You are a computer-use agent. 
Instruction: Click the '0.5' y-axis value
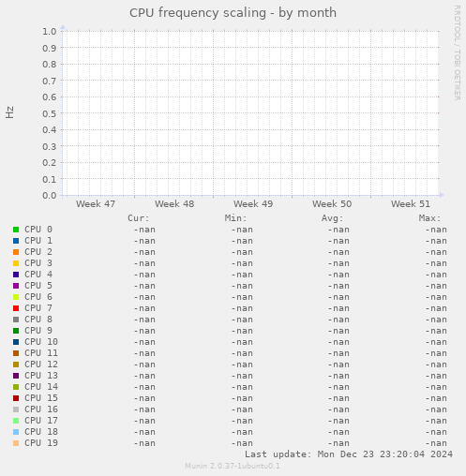pos(50,113)
